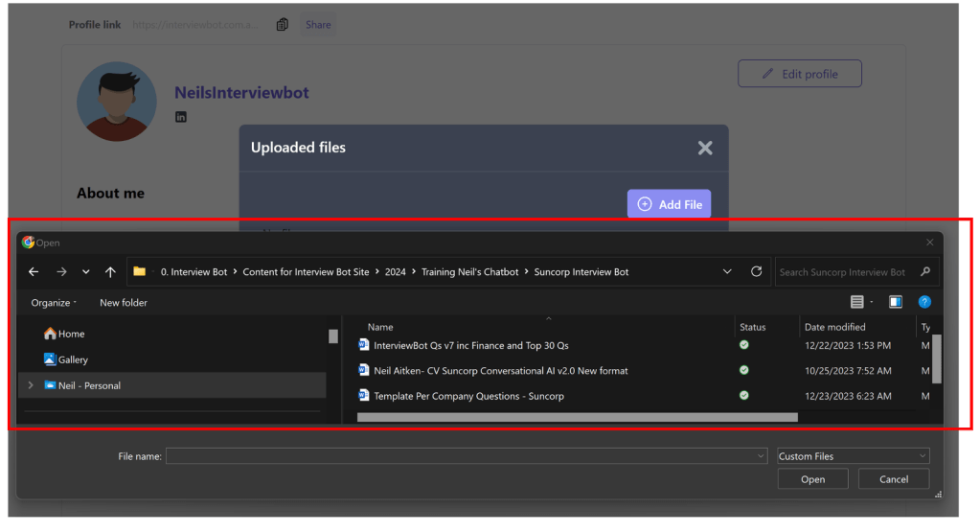Open the Organize menu
The width and height of the screenshot is (980, 532).
pyautogui.click(x=54, y=303)
